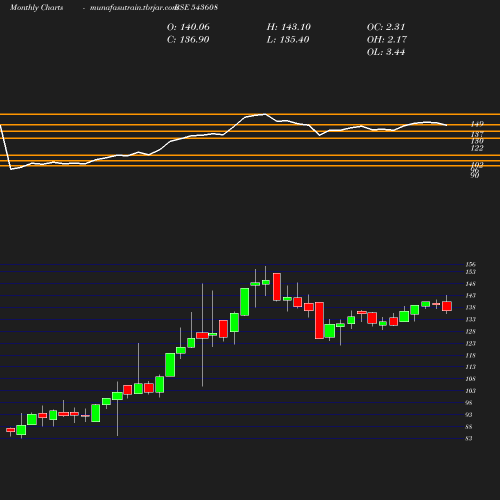Click the 148 price axis label
Image resolution: width=500 pixels, height=500 pixels.
470,284
